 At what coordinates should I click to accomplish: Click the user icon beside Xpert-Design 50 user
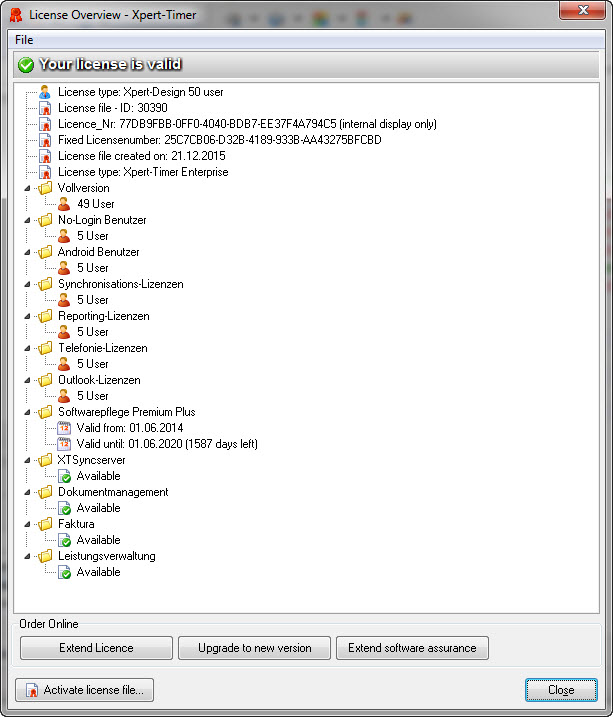45,92
